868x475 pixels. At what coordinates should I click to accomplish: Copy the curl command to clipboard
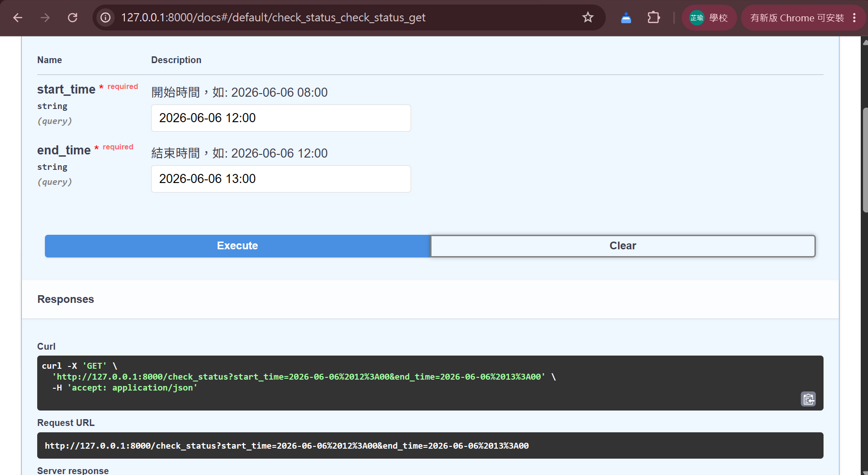coord(808,399)
